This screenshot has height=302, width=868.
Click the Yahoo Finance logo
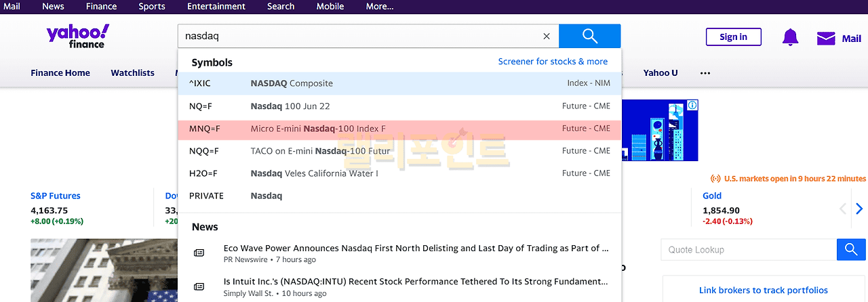[x=77, y=37]
